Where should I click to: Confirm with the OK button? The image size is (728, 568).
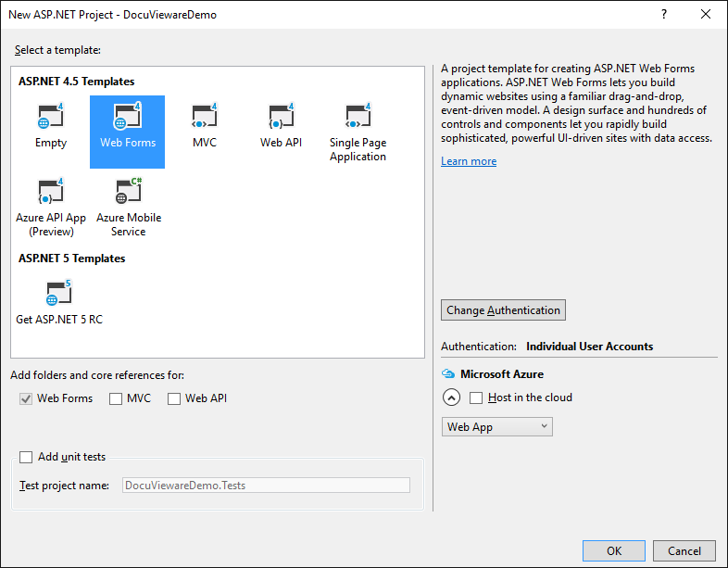tap(614, 550)
